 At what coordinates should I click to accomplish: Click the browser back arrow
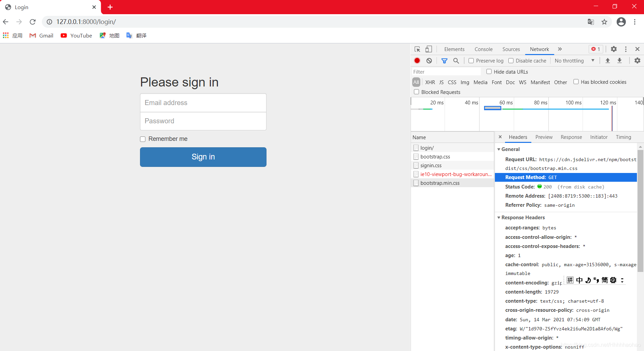pos(6,22)
